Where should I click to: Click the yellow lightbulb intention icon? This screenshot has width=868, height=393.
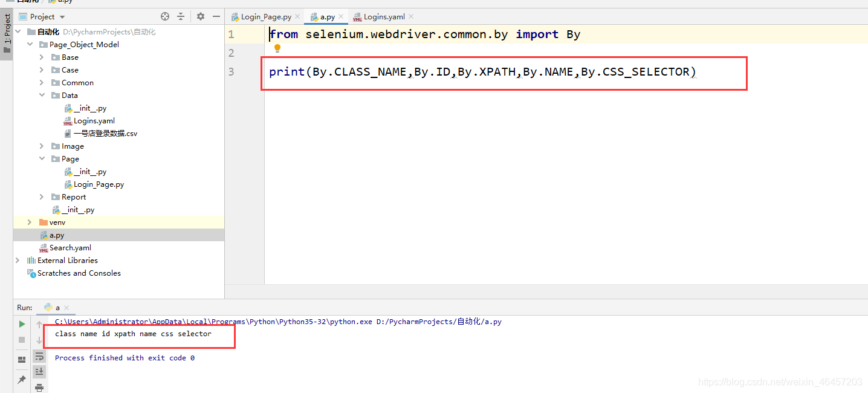pyautogui.click(x=277, y=48)
